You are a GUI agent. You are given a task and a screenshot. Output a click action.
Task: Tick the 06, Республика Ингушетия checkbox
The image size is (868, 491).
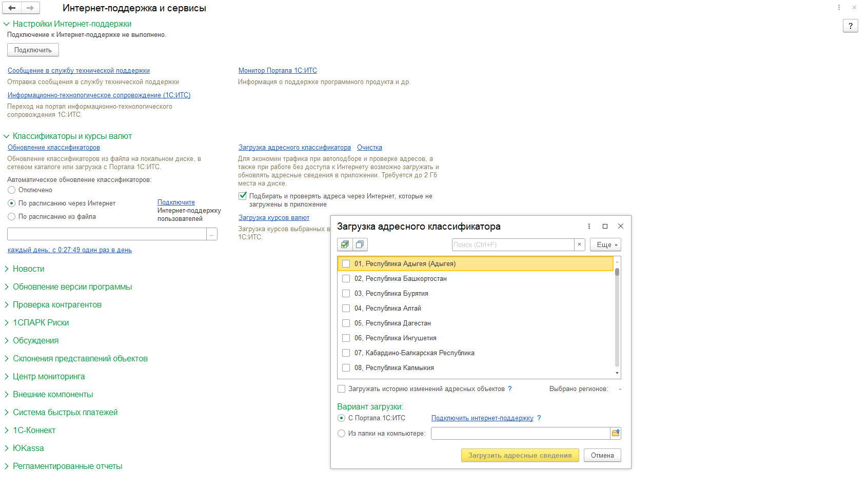point(346,338)
